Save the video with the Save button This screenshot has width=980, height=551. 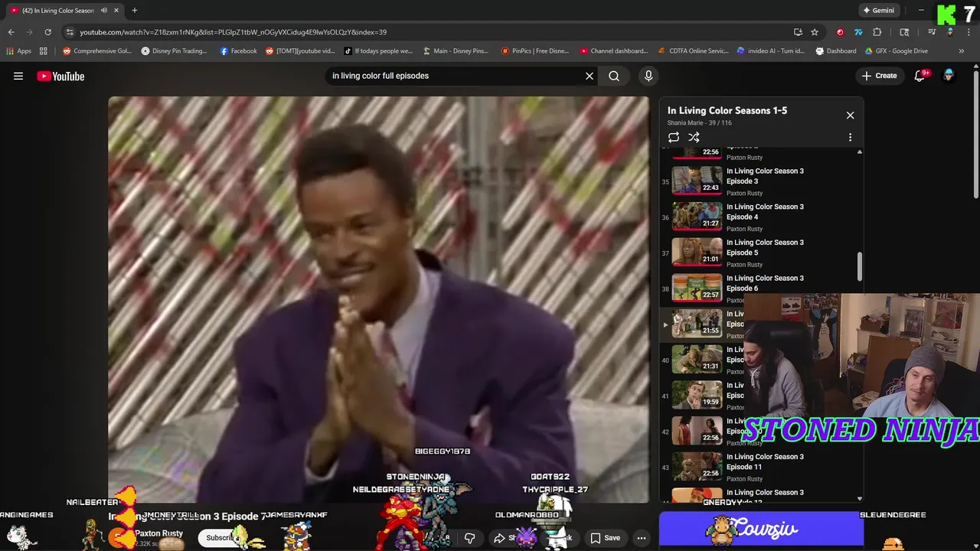click(605, 538)
